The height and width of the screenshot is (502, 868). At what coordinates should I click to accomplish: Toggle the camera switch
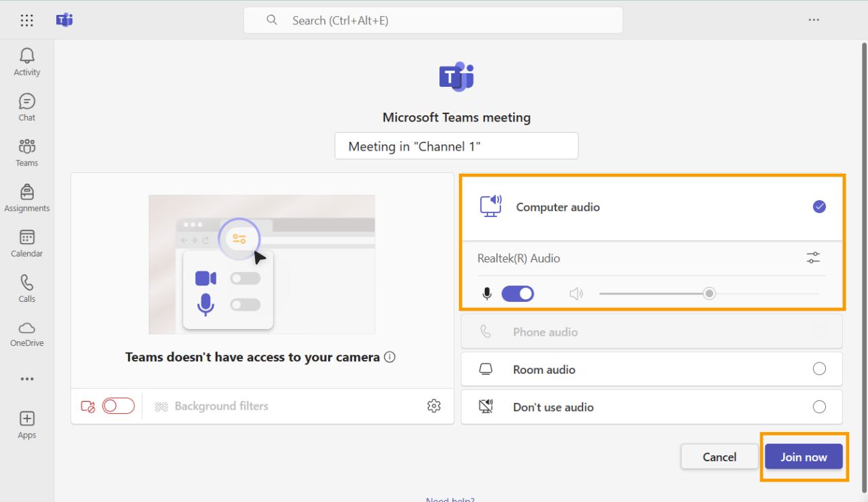(119, 406)
